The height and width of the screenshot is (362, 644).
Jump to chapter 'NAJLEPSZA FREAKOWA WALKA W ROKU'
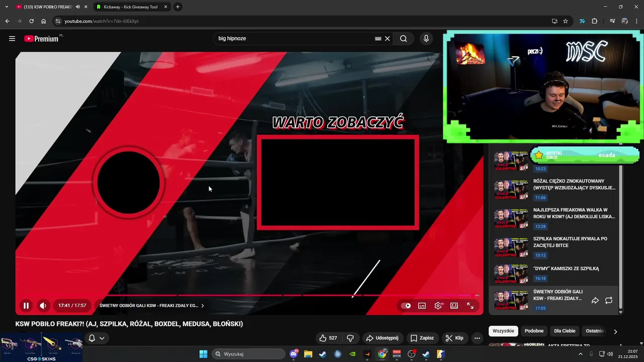pyautogui.click(x=574, y=213)
